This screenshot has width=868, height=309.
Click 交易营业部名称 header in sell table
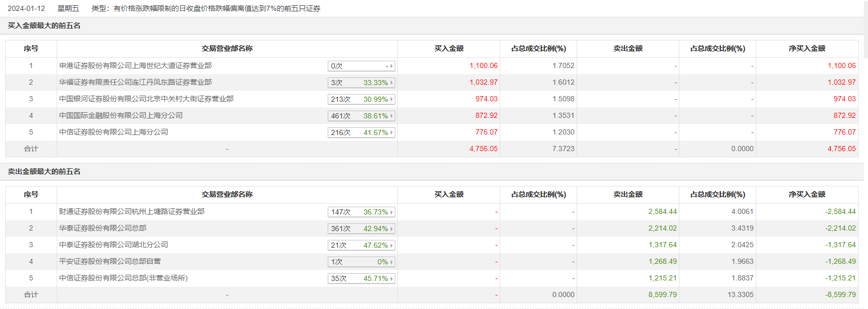(227, 194)
